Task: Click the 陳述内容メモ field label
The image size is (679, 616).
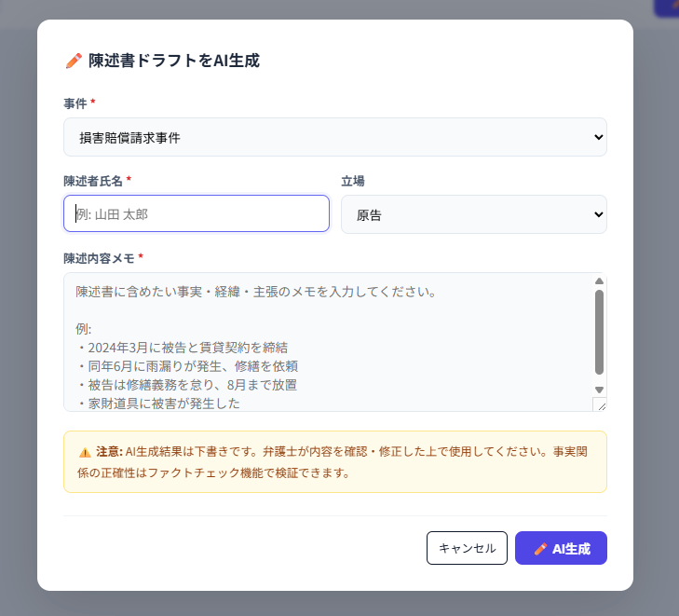Action: pyautogui.click(x=99, y=258)
